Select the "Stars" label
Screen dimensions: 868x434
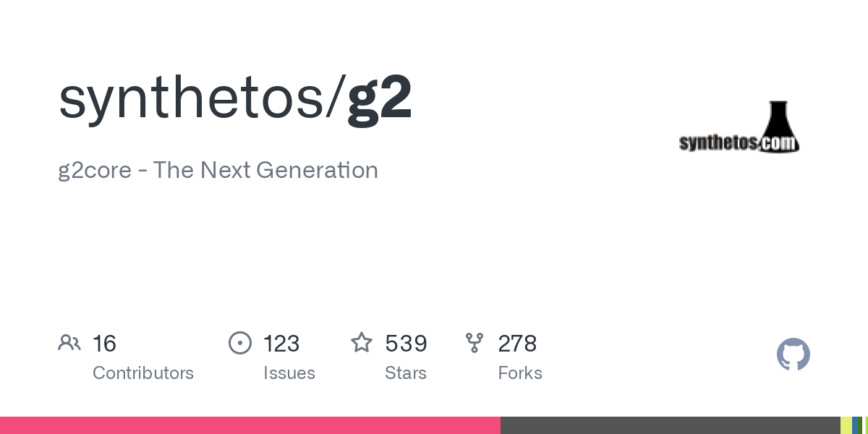[x=406, y=373]
